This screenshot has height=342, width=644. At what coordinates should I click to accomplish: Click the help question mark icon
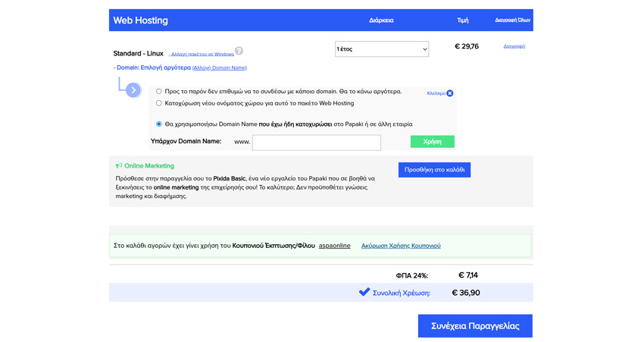[239, 52]
